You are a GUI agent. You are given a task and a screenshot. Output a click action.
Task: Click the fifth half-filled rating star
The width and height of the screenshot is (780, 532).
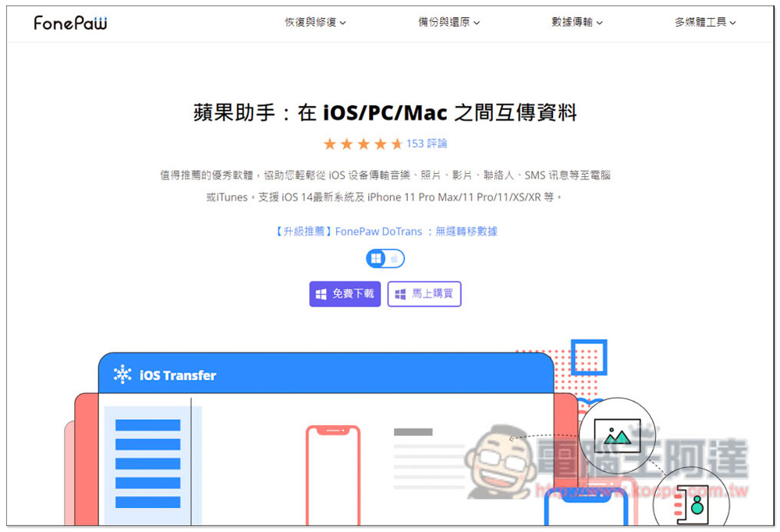[397, 144]
